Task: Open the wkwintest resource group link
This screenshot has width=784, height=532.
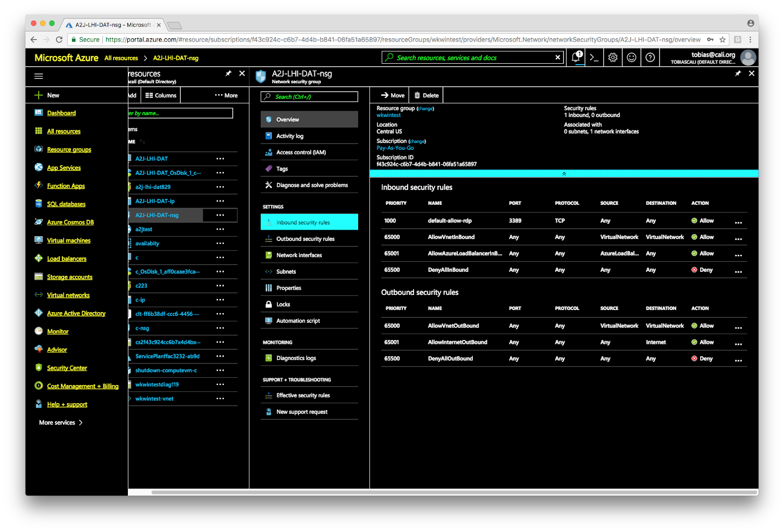Action: pos(389,116)
